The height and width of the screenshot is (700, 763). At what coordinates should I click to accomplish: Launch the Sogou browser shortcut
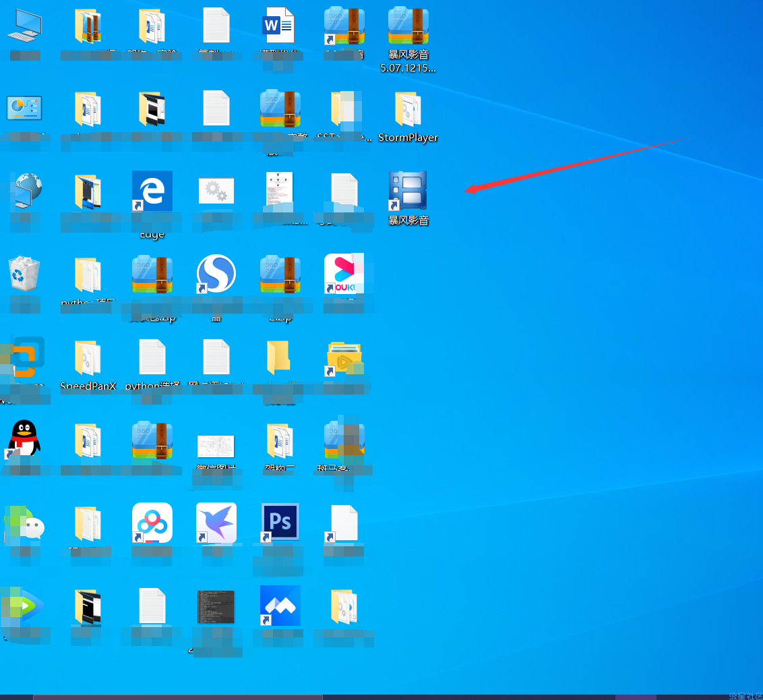[x=216, y=274]
